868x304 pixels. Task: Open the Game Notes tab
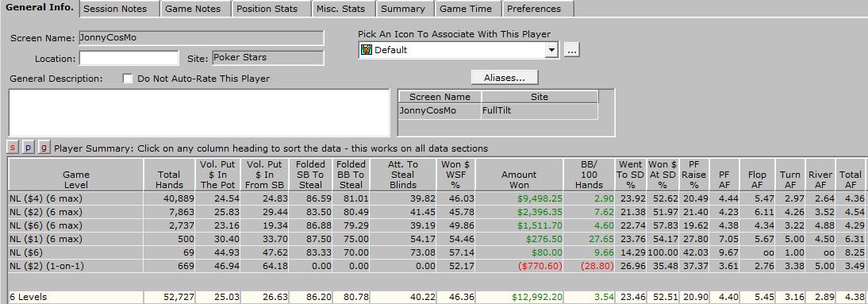coord(195,9)
